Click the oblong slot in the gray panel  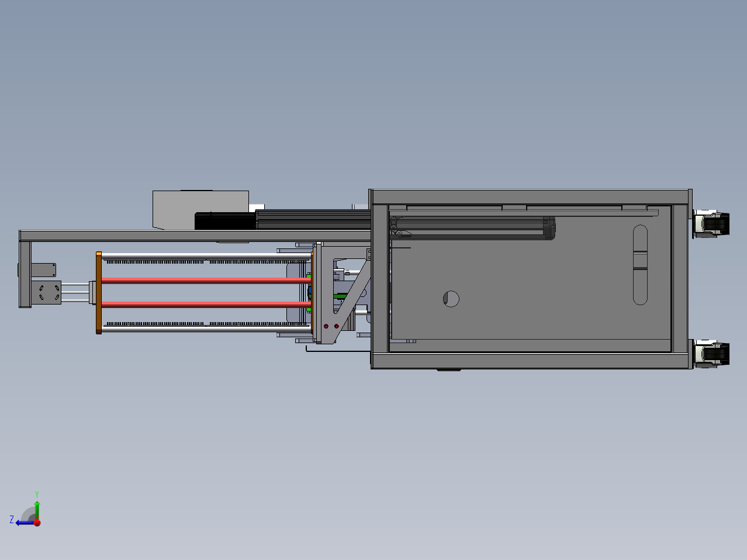click(640, 265)
